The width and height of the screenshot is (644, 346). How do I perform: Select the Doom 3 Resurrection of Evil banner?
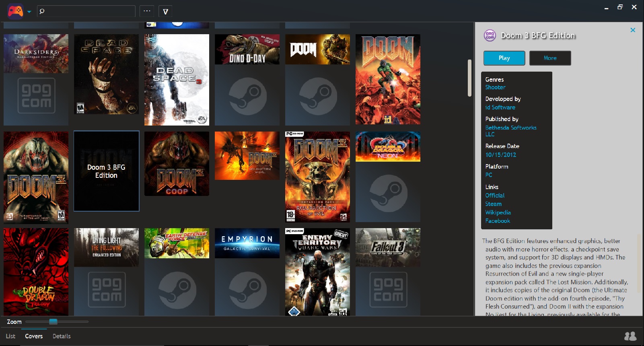pyautogui.click(x=247, y=156)
